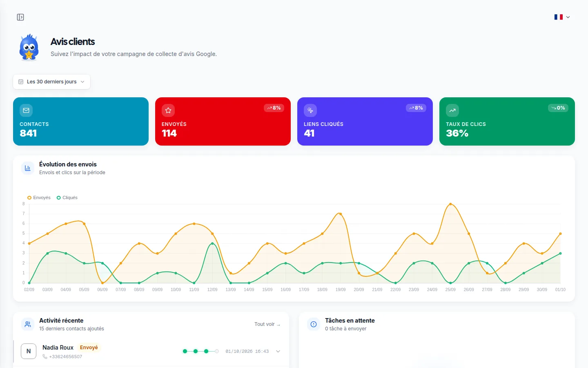
Task: Toggle the sidebar panel icon
Action: [x=20, y=17]
